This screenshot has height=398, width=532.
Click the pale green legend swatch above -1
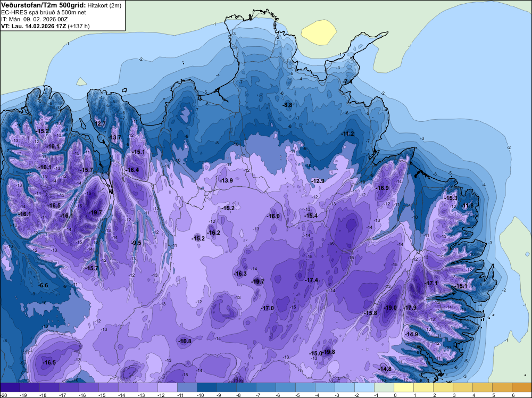coord(384,387)
